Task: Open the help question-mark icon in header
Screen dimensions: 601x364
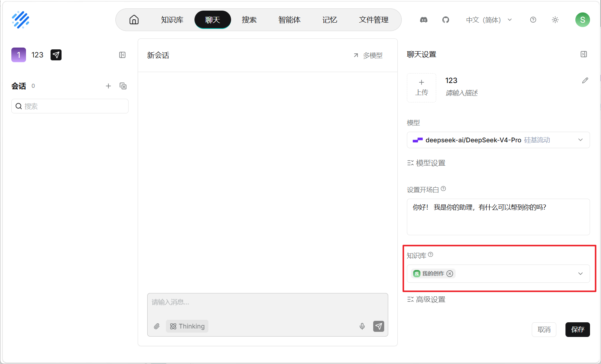Action: tap(533, 20)
